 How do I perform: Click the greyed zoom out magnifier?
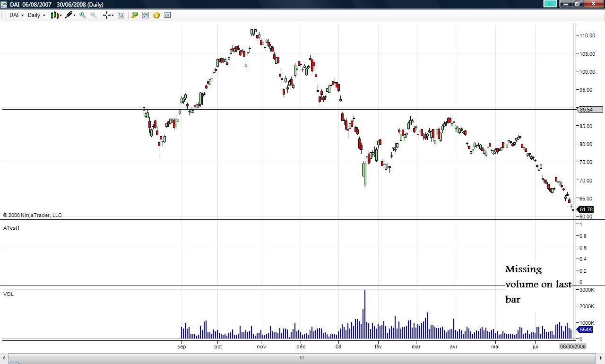(x=94, y=15)
